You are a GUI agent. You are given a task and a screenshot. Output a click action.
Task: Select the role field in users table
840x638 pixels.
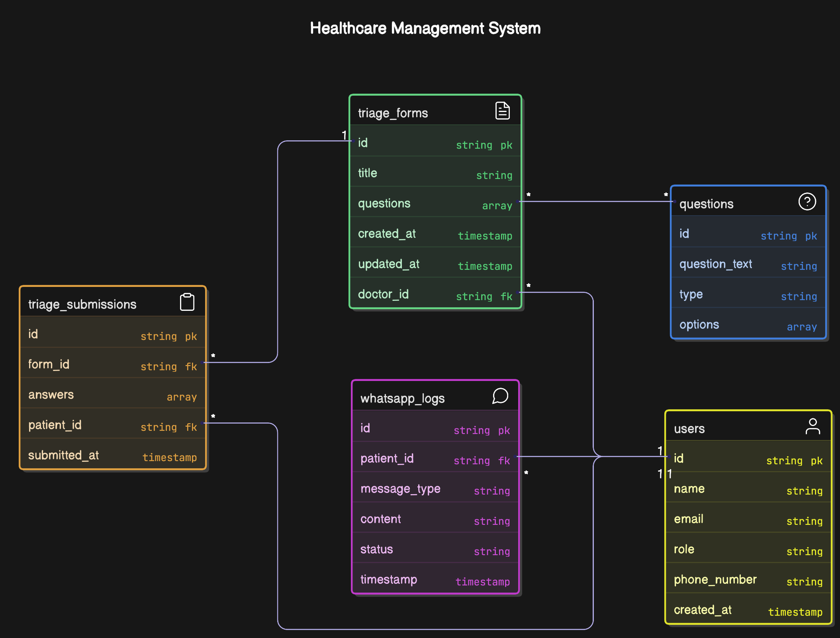[x=748, y=550]
